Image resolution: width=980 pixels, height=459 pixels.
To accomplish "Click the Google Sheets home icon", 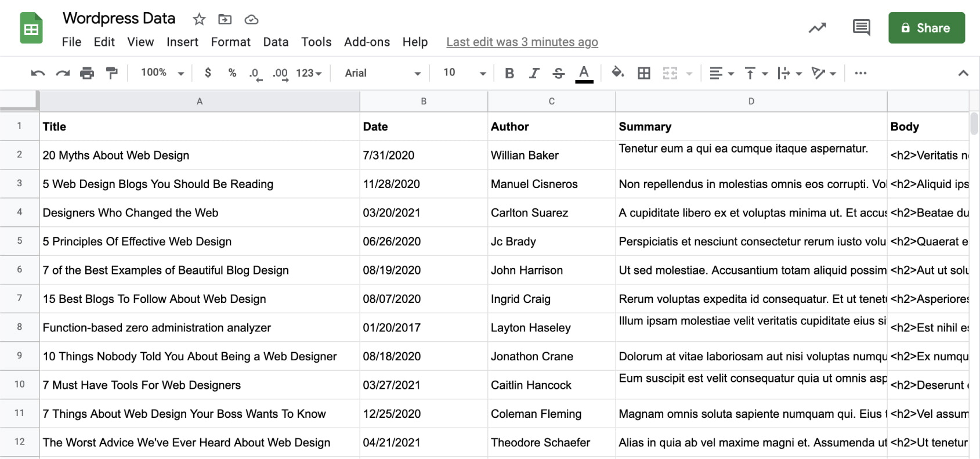I will point(31,28).
